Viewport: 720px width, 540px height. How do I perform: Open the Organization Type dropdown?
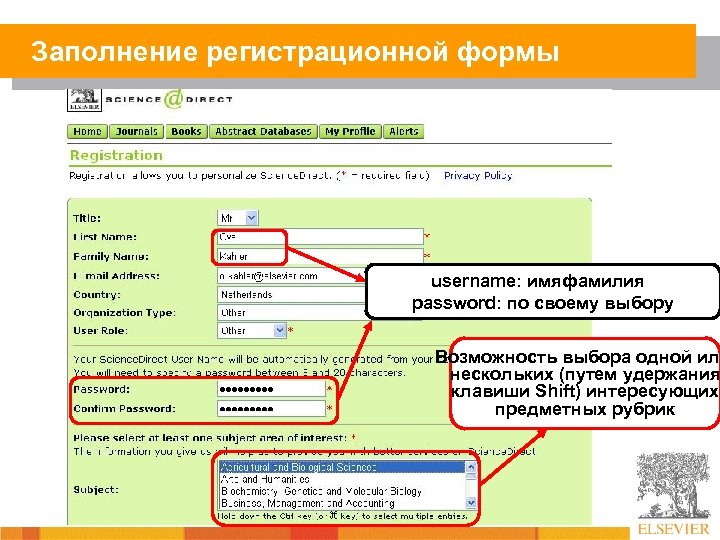(292, 313)
